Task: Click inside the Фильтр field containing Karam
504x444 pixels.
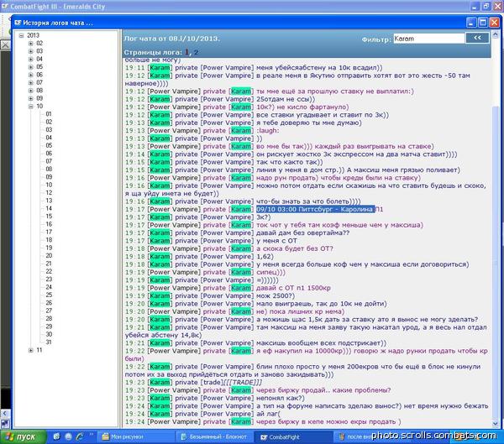Action: pyautogui.click(x=428, y=39)
